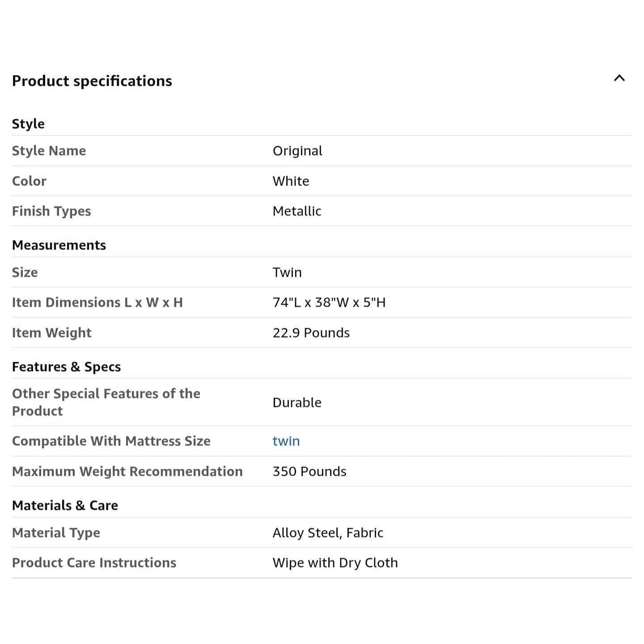Screen dimensions: 644x644
Task: Select the Wipe with Dry Cloth text
Action: point(335,563)
